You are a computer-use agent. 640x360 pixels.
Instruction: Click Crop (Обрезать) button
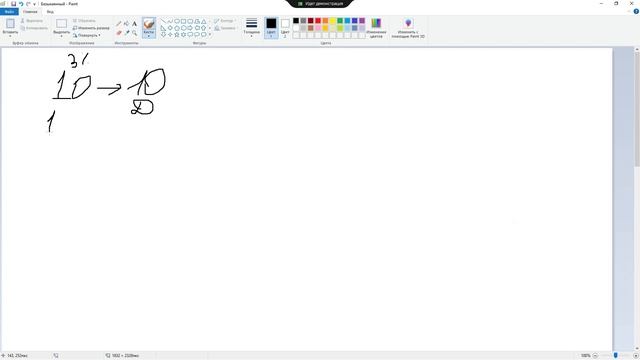[x=84, y=20]
